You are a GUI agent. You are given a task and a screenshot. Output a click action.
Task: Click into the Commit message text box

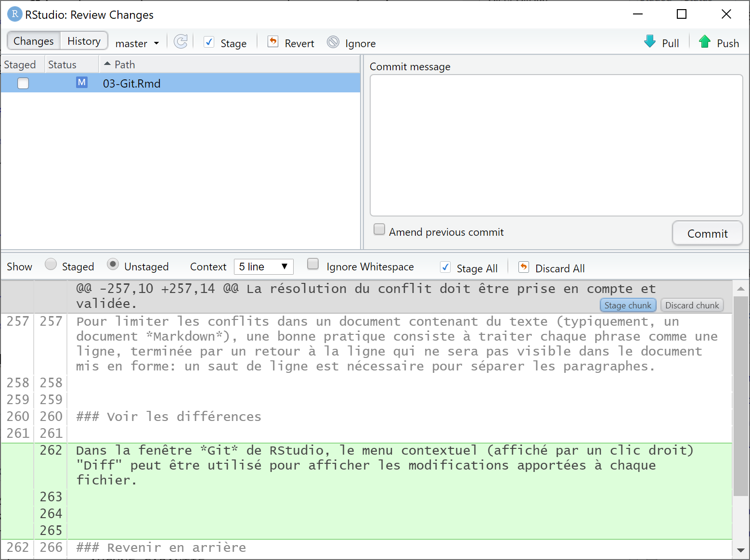point(556,145)
